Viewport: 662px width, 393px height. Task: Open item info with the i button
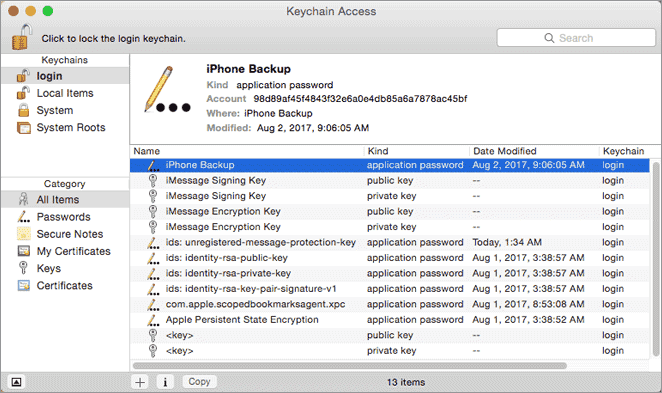165,382
